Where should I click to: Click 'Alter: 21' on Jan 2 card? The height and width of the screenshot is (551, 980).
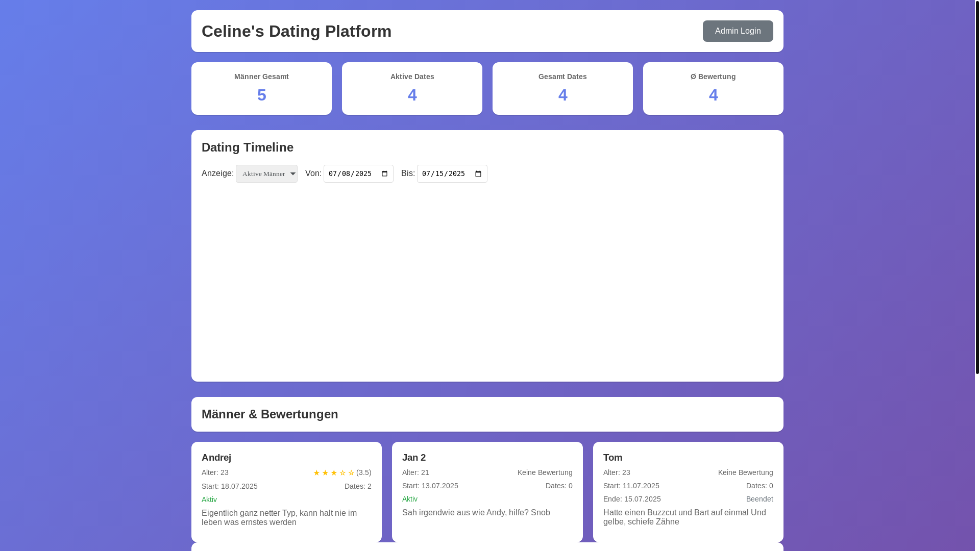pos(415,472)
